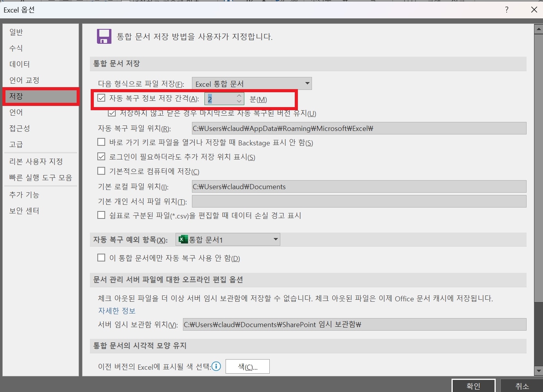The width and height of the screenshot is (543, 392).
Task: Click the floppy disk save icon
Action: click(x=104, y=36)
